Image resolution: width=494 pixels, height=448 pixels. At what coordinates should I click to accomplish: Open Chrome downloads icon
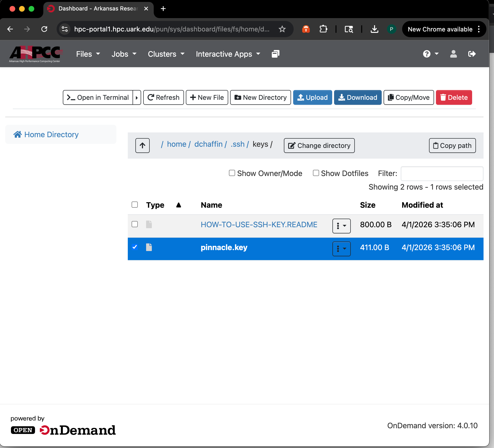[374, 29]
